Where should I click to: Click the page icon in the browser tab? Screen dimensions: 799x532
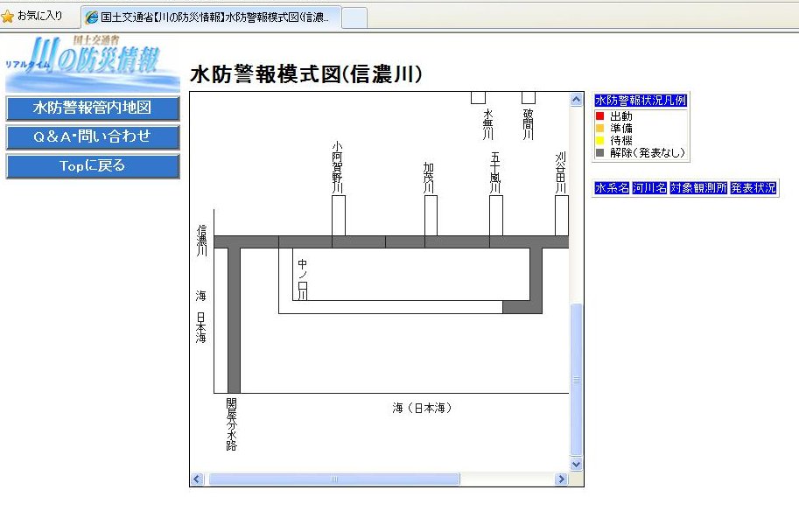point(91,17)
